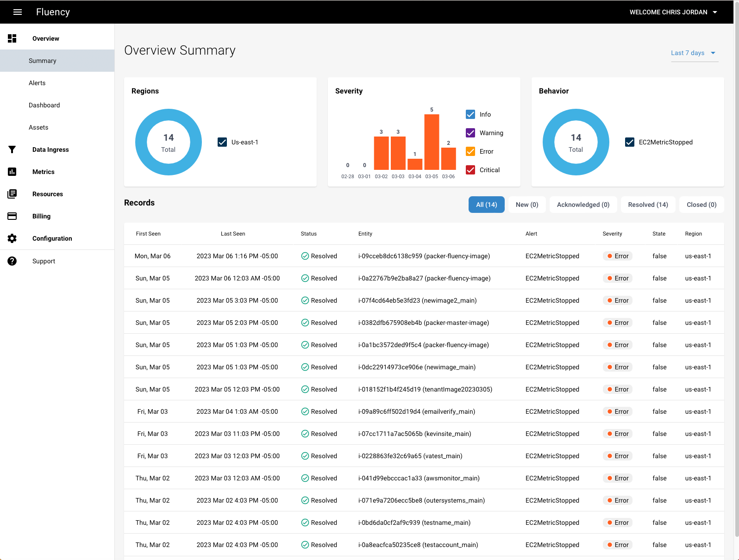Click the Resources library icon

click(x=12, y=194)
